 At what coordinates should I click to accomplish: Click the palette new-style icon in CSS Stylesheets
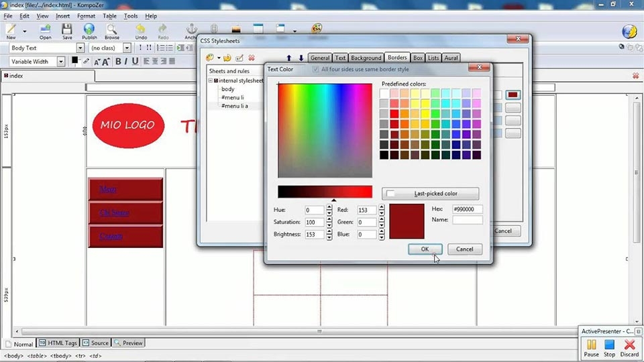(210, 58)
